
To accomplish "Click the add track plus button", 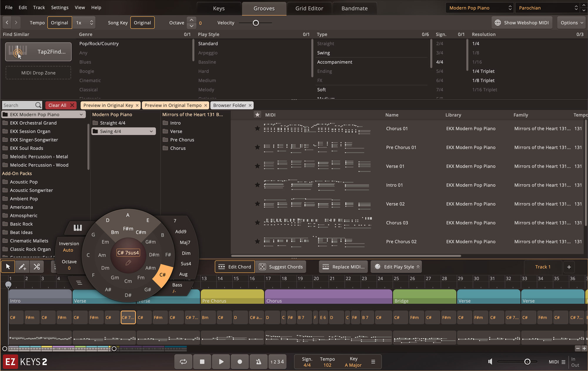I will pos(569,267).
